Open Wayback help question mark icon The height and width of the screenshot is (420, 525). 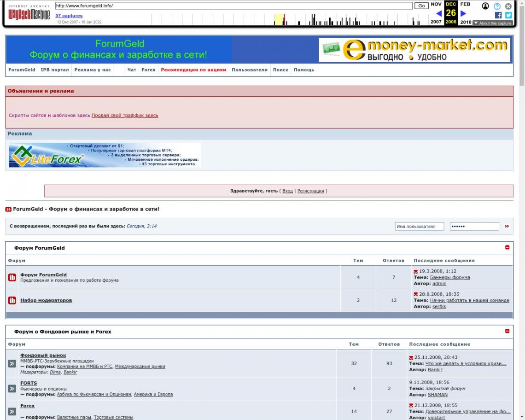(x=497, y=6)
